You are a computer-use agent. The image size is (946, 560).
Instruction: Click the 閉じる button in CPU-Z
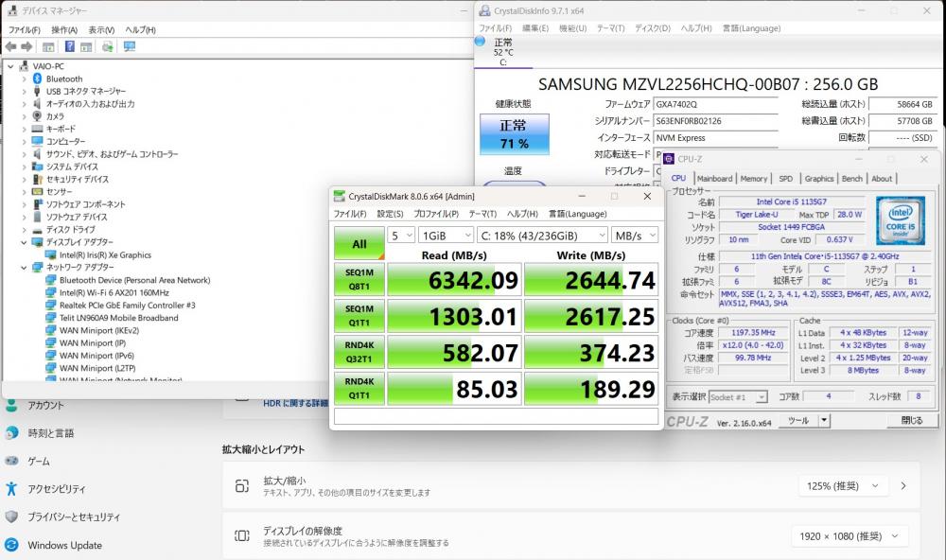coord(911,420)
